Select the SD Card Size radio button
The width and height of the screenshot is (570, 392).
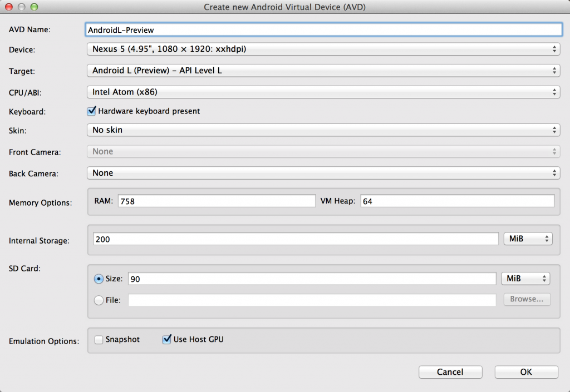99,279
